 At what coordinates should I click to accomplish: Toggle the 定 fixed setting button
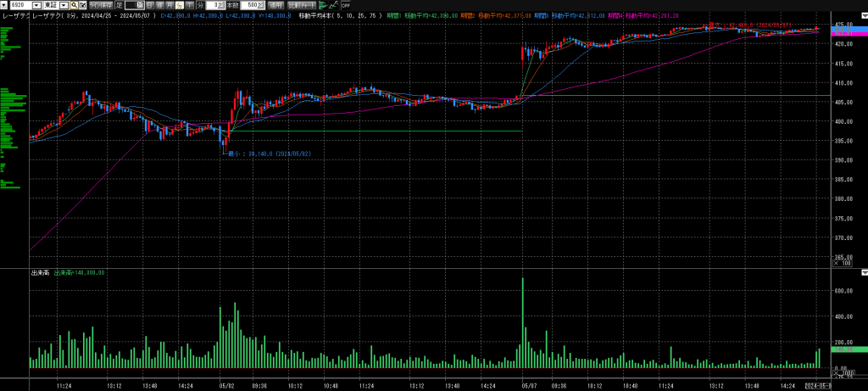tap(118, 5)
